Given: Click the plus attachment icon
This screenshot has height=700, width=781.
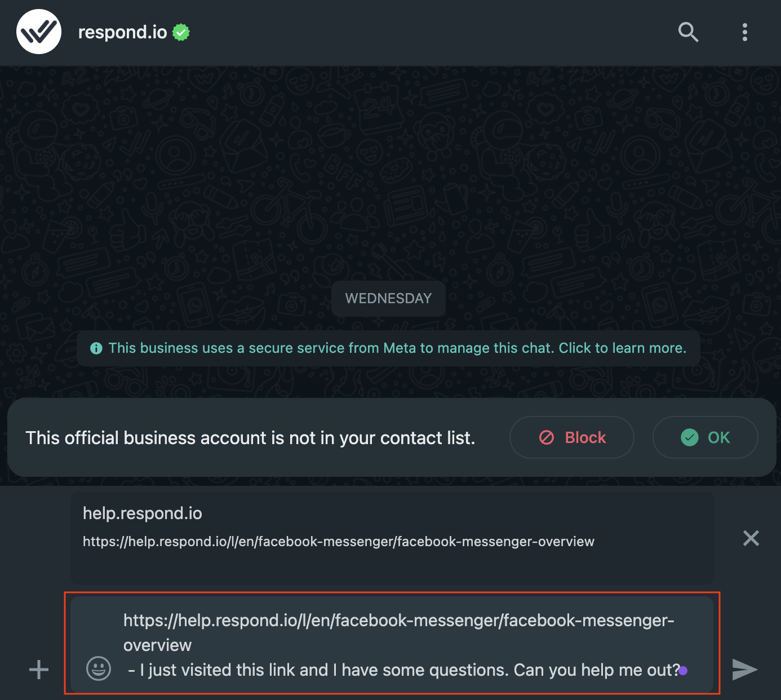Looking at the screenshot, I should [x=38, y=670].
